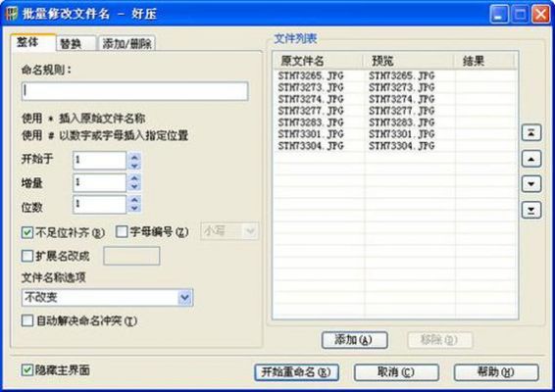This screenshot has height=392, width=555.
Task: Click the 结果 column header
Action: point(484,61)
